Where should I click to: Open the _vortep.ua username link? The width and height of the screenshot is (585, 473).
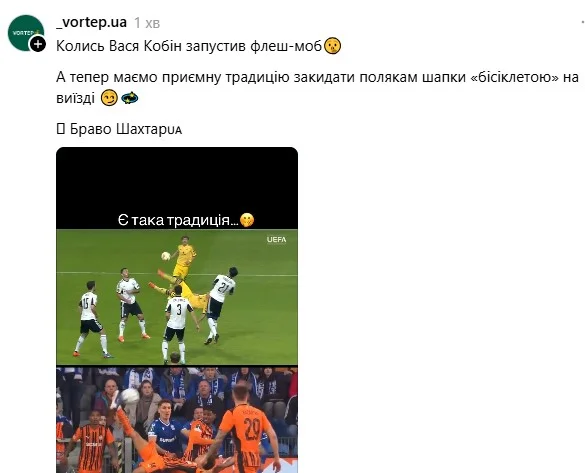point(91,22)
